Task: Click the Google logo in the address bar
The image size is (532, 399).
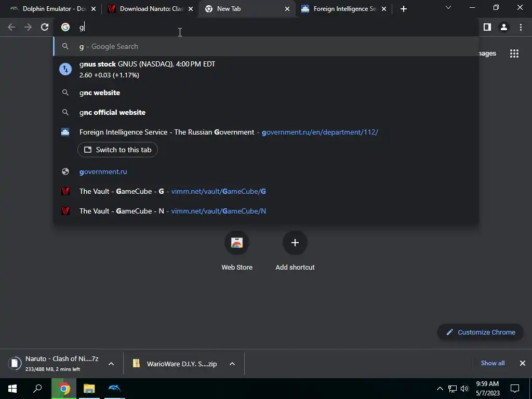Action: click(65, 27)
